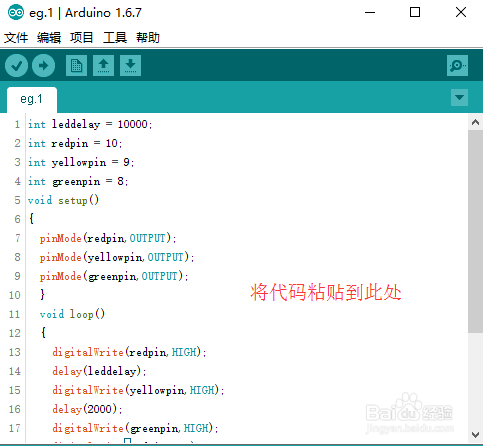
Task: Click 'digitalWrite(redpin, HIGH);' line
Action: pos(129,352)
